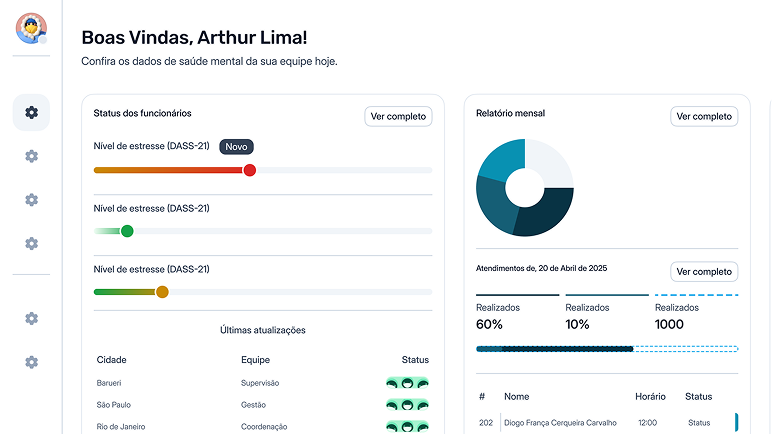The height and width of the screenshot is (434, 772).
Task: Click the Últimas atualizações heading
Action: [263, 330]
